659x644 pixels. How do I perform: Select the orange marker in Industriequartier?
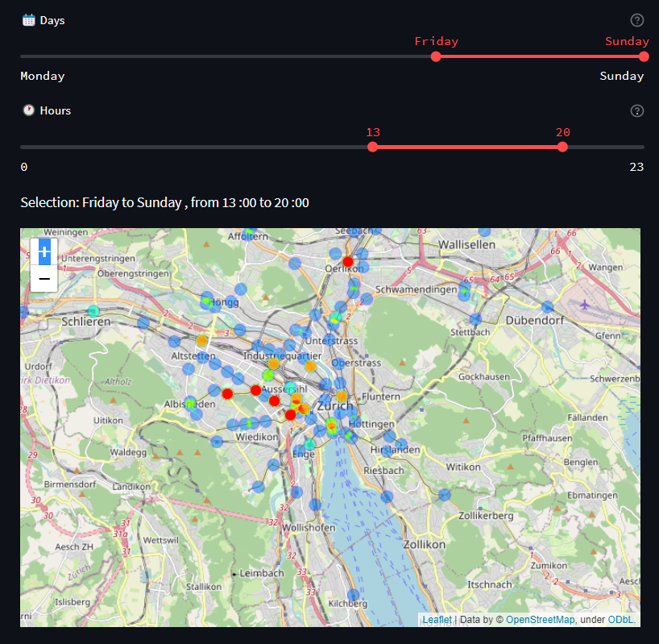(272, 364)
